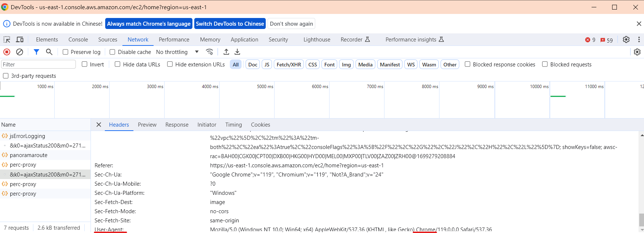Filter requests by CSS type
The height and width of the screenshot is (233, 644).
[x=313, y=65]
